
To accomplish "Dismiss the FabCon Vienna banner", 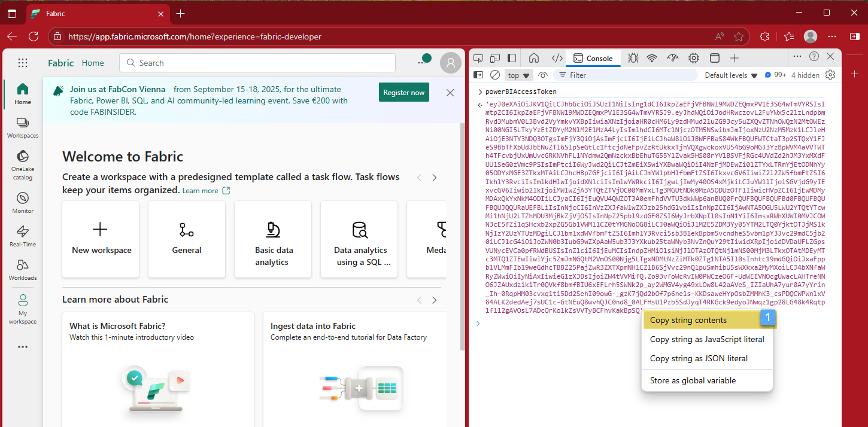I will [x=450, y=93].
